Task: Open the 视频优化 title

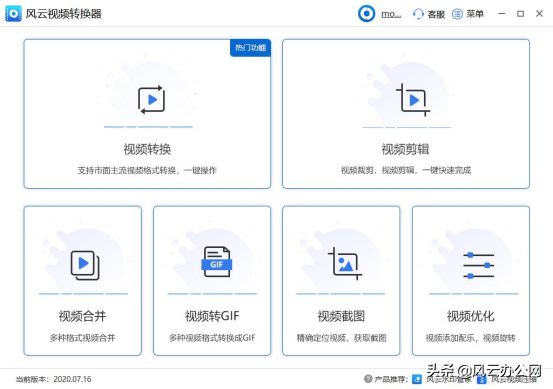Action: (x=471, y=316)
